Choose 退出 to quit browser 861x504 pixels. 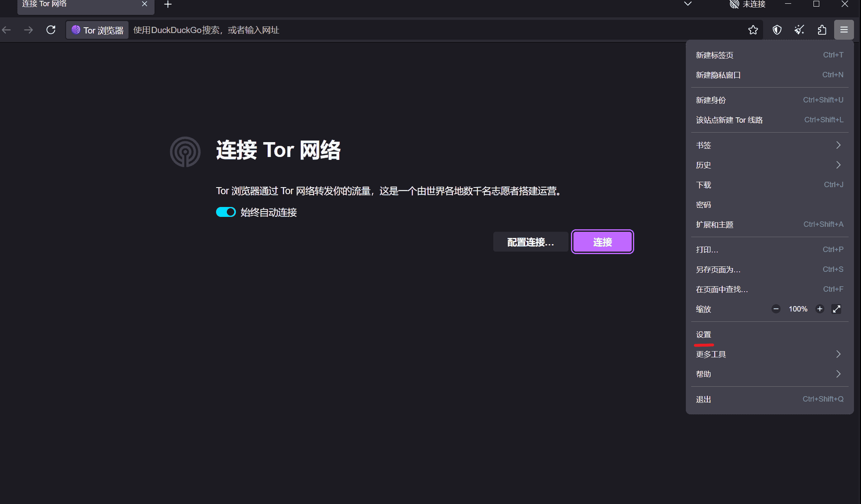click(770, 399)
